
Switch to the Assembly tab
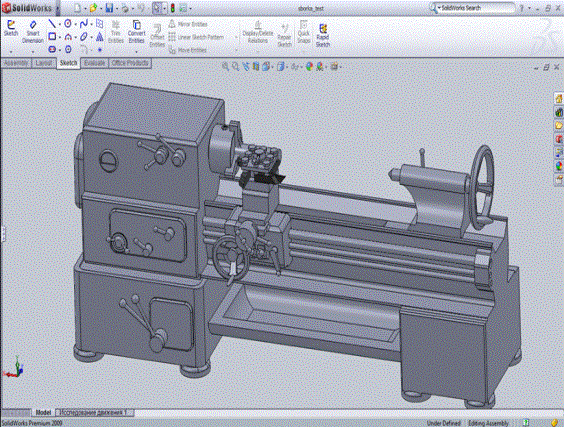coord(16,63)
